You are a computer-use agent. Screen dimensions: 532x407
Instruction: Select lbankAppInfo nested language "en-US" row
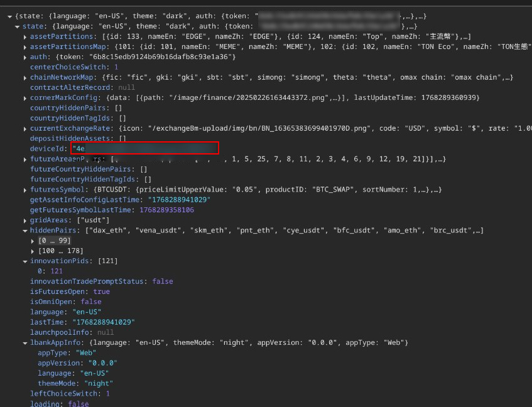[x=73, y=373]
